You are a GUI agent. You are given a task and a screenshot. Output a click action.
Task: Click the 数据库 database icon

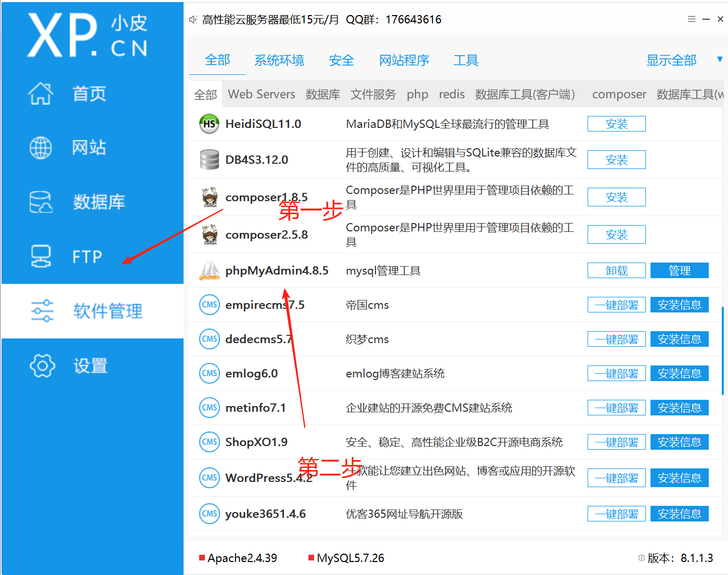click(41, 202)
